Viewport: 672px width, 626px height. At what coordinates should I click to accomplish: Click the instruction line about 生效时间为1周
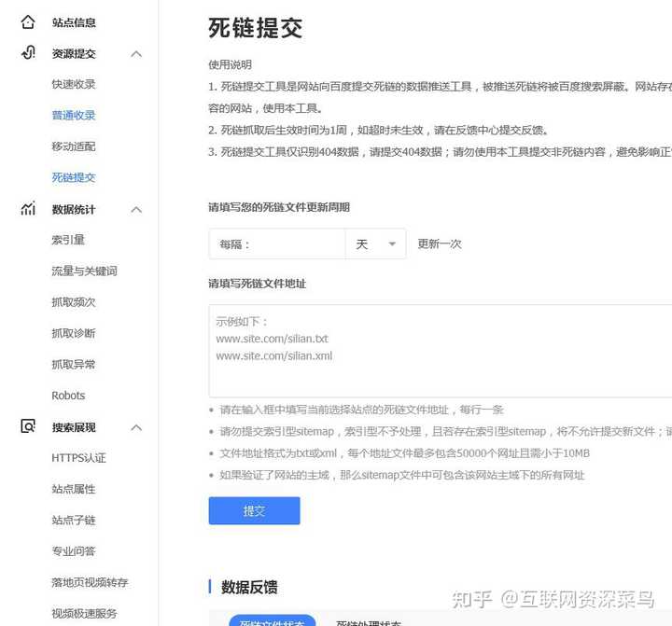(x=378, y=130)
